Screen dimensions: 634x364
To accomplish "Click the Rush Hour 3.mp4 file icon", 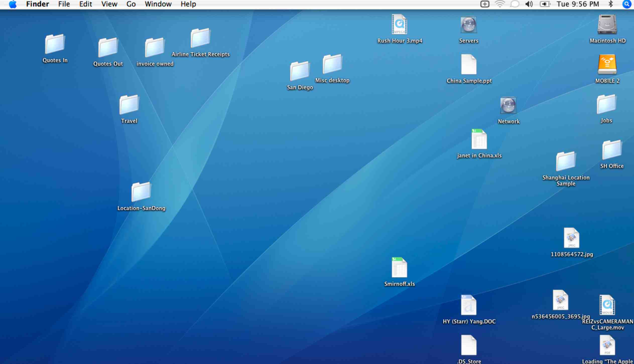I will pyautogui.click(x=399, y=25).
